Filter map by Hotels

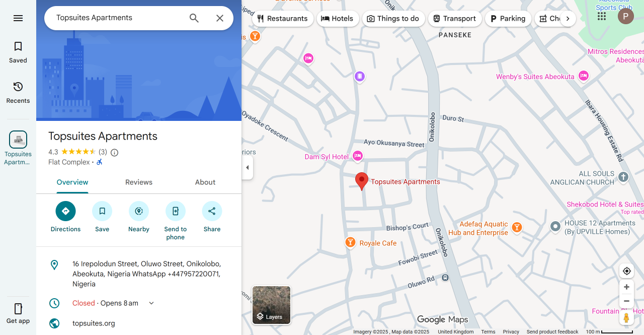[337, 19]
